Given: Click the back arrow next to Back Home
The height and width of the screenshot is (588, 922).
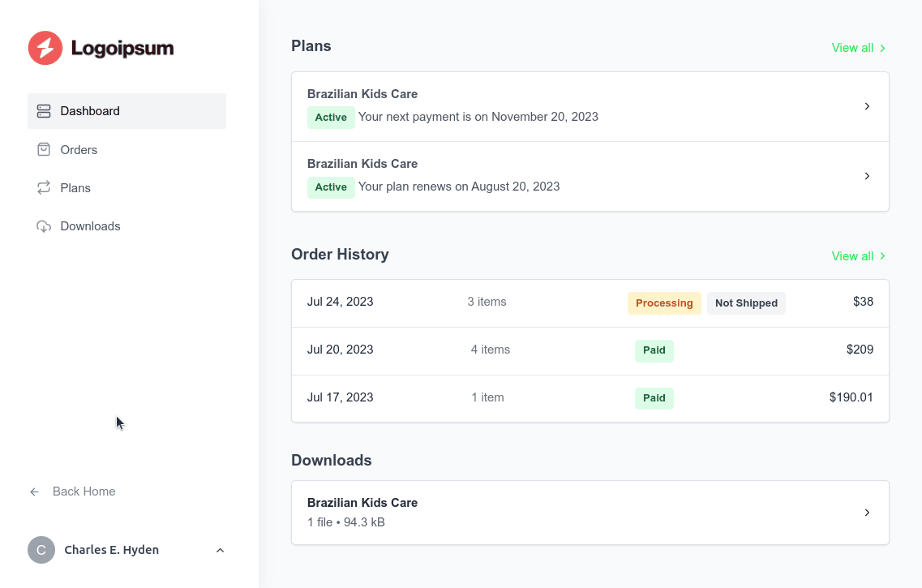Looking at the screenshot, I should (33, 491).
